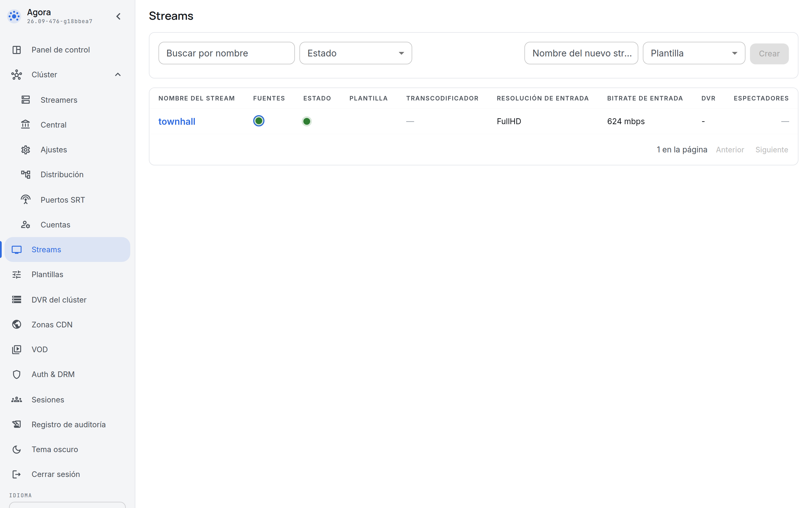The image size is (812, 508).
Task: Click the Cerrar sesión logout icon
Action: point(16,474)
